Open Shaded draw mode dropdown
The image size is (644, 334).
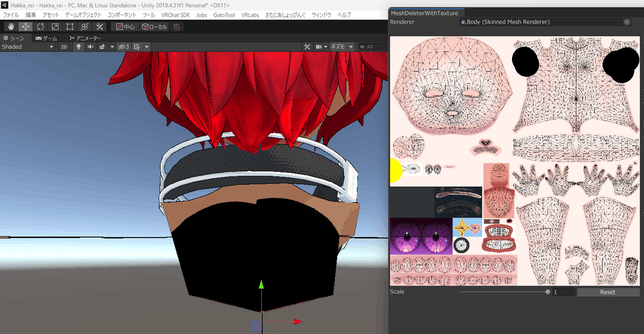pos(28,47)
